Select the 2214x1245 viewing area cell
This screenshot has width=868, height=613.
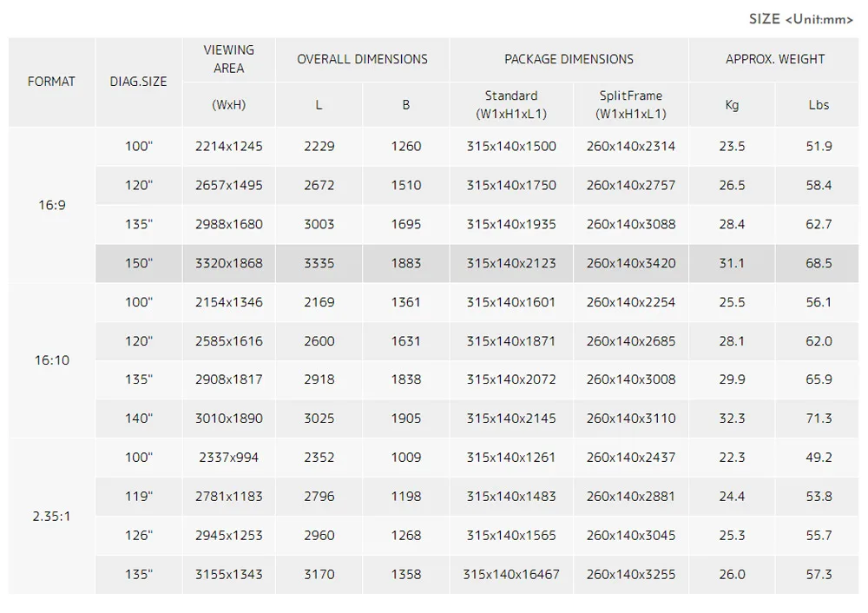coord(228,146)
